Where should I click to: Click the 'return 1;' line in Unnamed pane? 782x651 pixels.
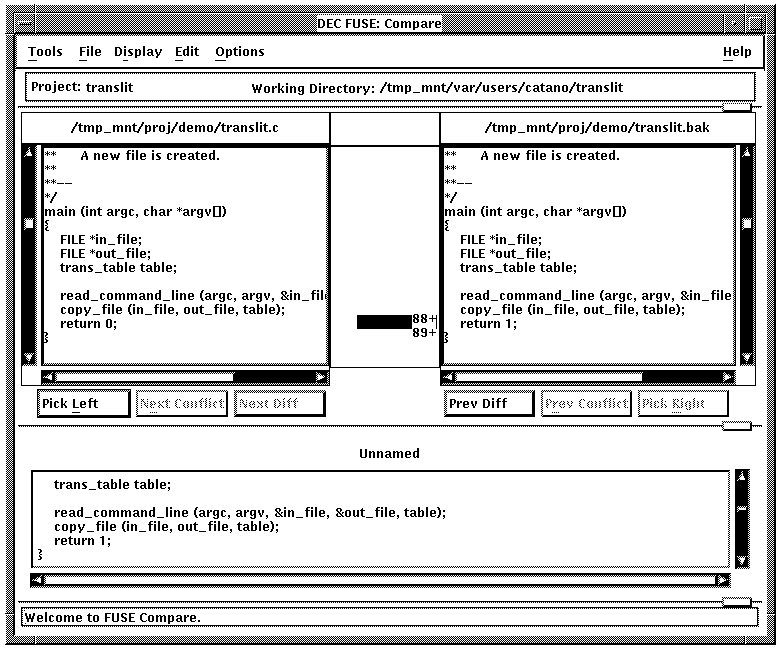pos(82,540)
